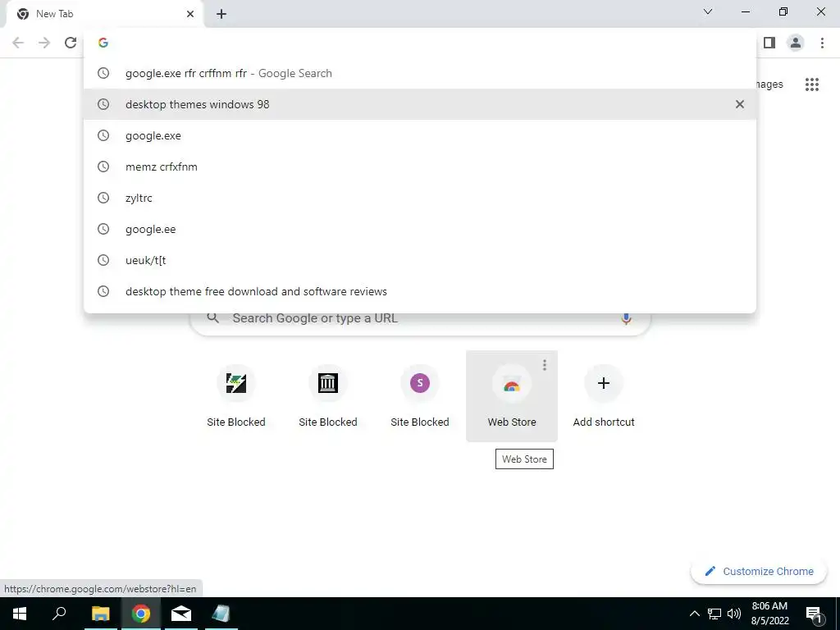Image resolution: width=840 pixels, height=630 pixels.
Task: Start voice search with microphone icon
Action: pyautogui.click(x=626, y=318)
